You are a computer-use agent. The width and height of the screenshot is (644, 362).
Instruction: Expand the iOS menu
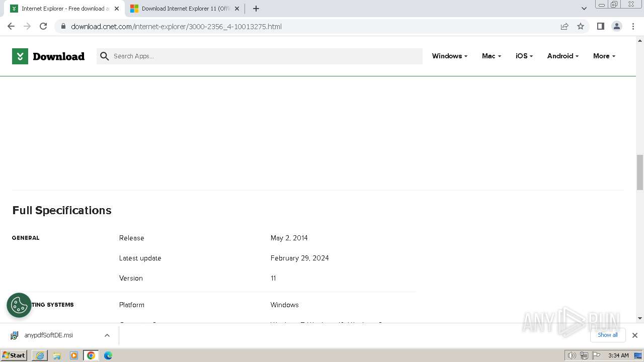click(524, 56)
